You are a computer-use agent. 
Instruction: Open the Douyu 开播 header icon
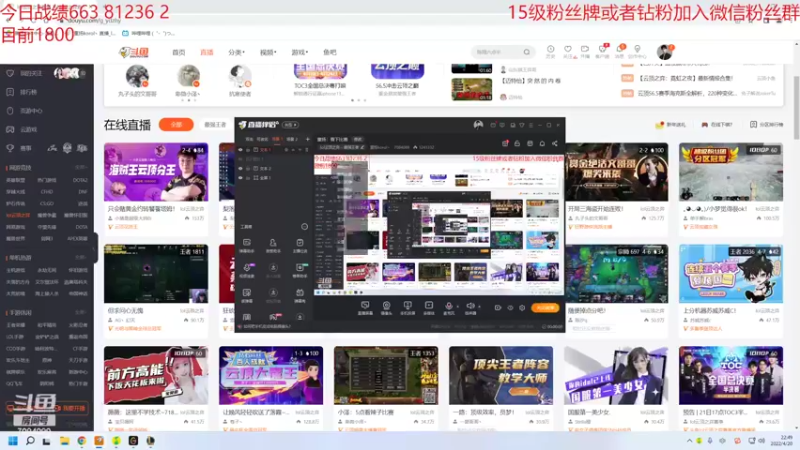click(585, 51)
